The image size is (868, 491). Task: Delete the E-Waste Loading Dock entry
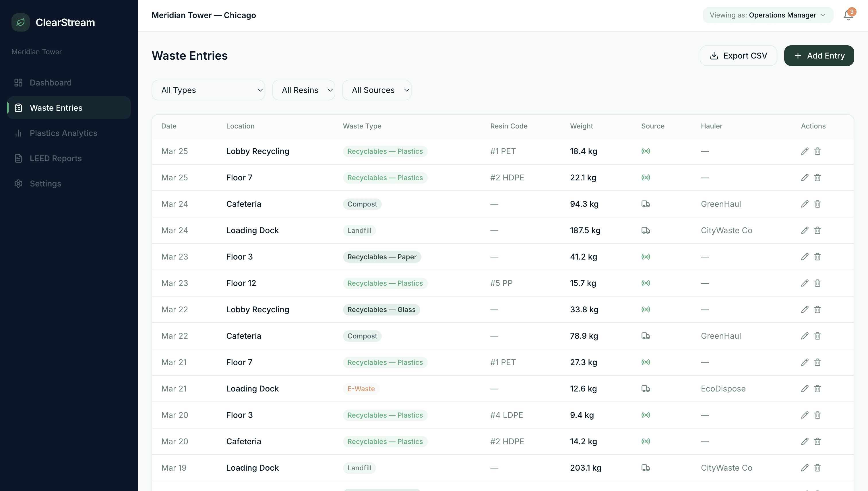click(817, 389)
